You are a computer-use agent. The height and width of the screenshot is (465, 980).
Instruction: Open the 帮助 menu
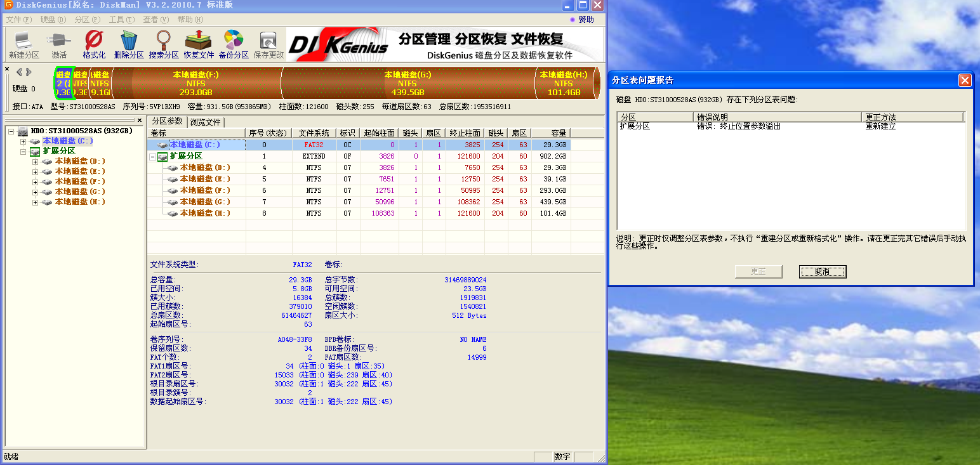[x=190, y=20]
